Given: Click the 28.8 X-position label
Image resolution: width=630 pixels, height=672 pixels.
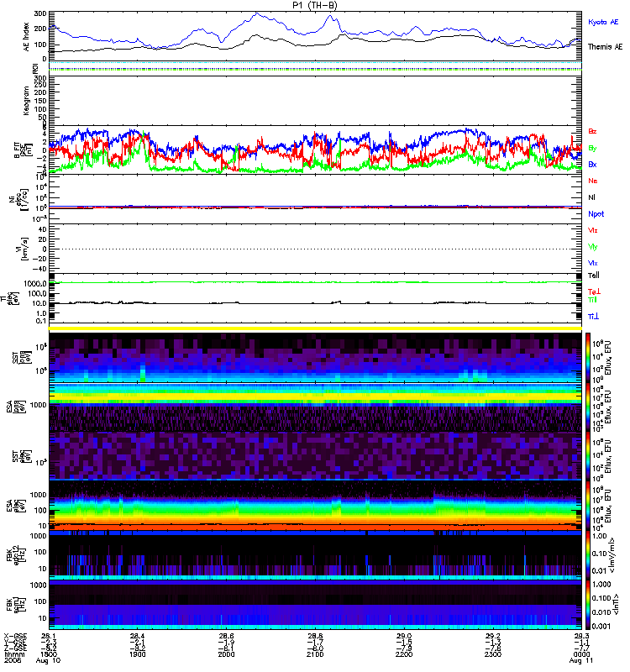Looking at the screenshot, I should click(x=315, y=636).
